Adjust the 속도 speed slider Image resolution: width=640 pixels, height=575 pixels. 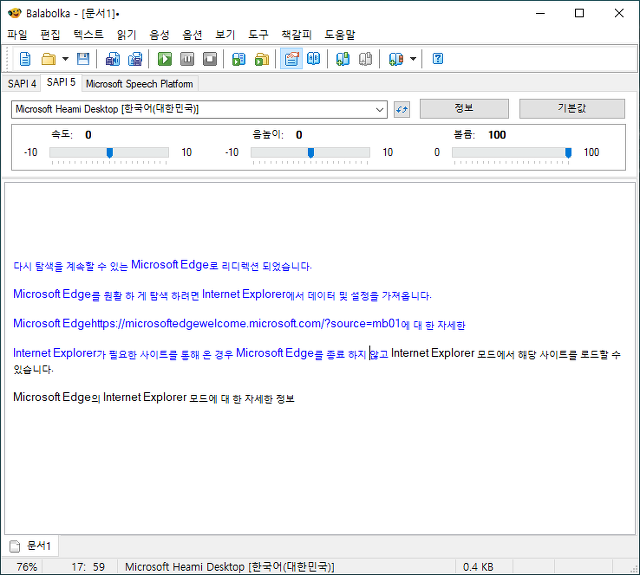tap(109, 153)
